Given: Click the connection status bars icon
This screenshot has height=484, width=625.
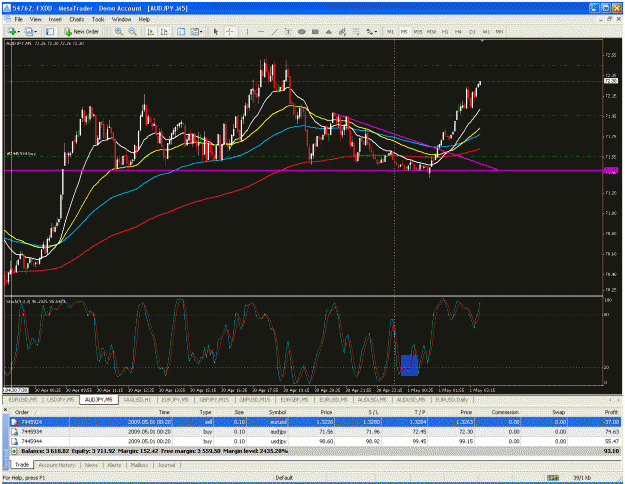Looking at the screenshot, I should point(552,477).
